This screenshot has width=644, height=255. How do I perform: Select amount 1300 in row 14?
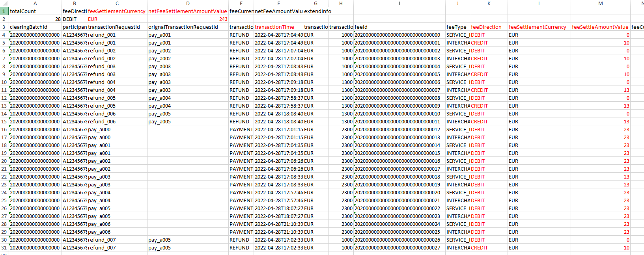pyautogui.click(x=341, y=114)
